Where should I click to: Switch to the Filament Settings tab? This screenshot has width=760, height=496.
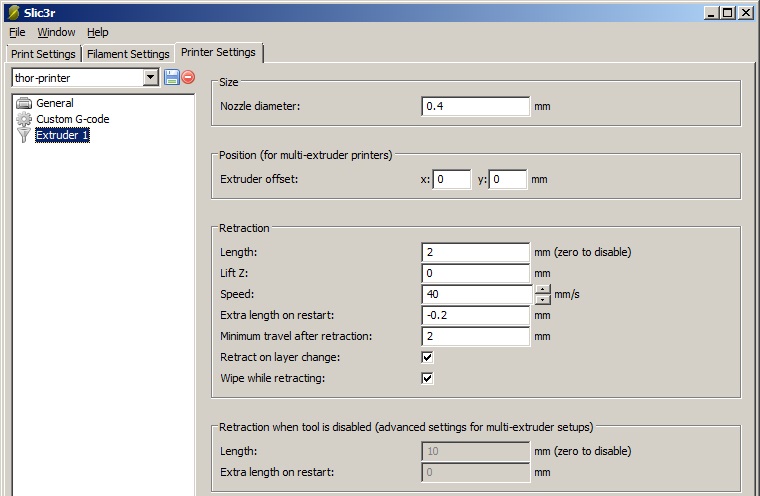pos(128,54)
